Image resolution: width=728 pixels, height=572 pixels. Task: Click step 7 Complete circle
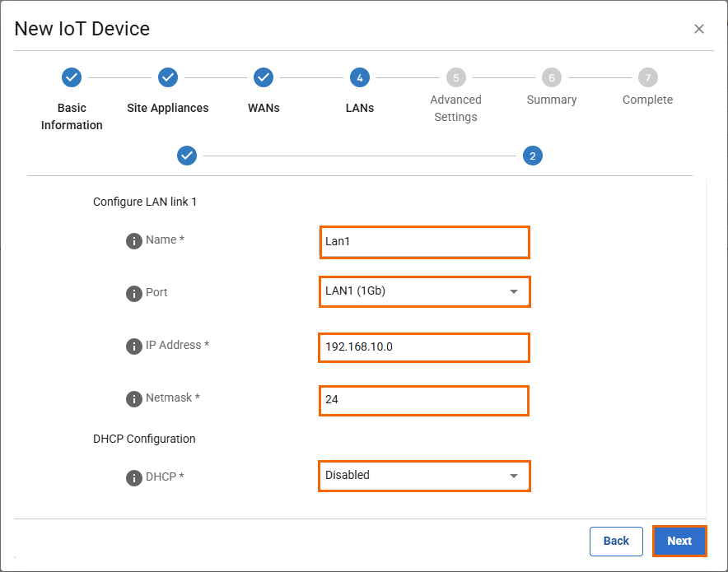point(647,77)
